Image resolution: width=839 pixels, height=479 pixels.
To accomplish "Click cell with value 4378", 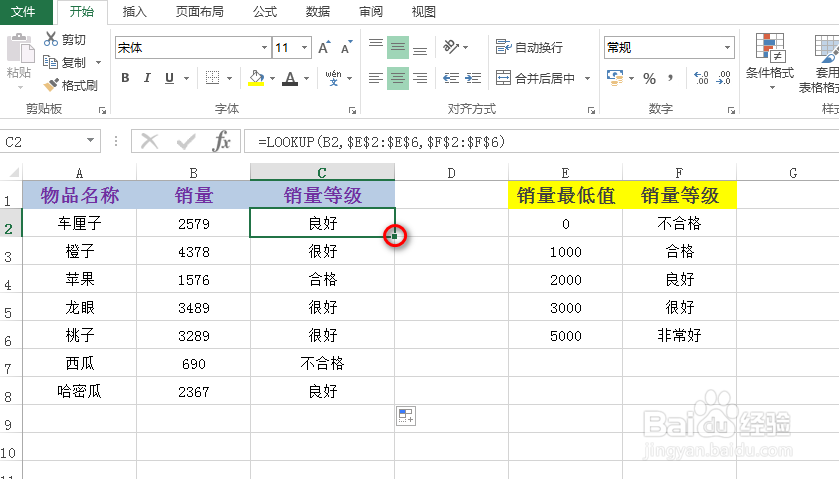I will click(194, 252).
